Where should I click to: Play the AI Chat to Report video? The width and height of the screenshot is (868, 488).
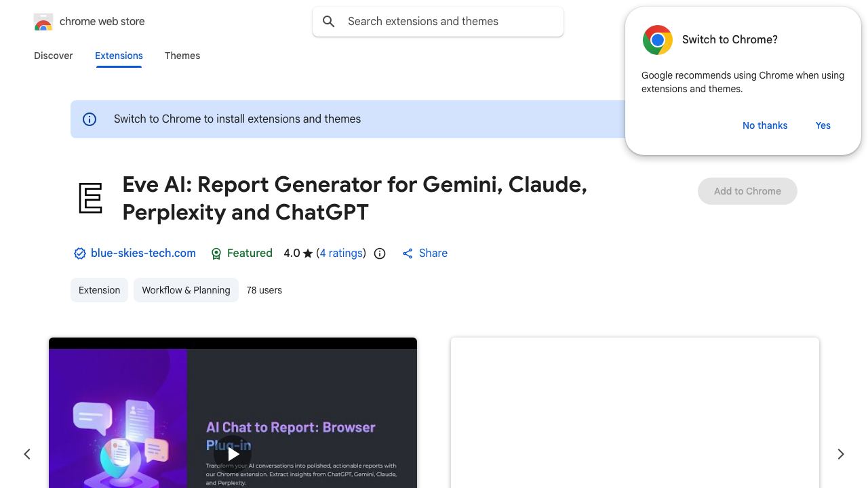[233, 454]
